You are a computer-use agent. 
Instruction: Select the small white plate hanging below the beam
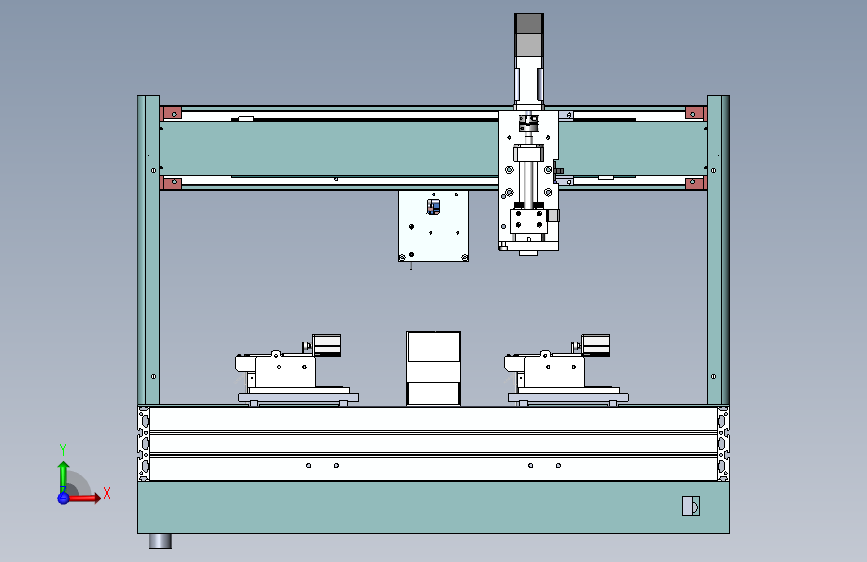click(434, 226)
